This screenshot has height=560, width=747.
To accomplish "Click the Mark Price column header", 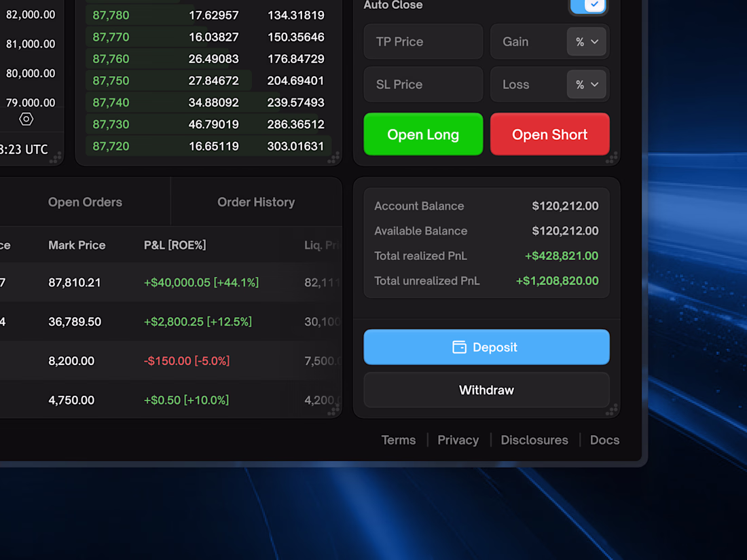I will [77, 245].
